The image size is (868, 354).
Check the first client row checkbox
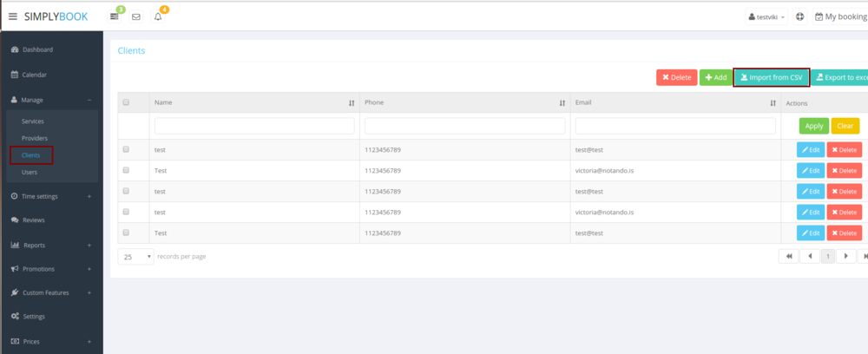(126, 149)
